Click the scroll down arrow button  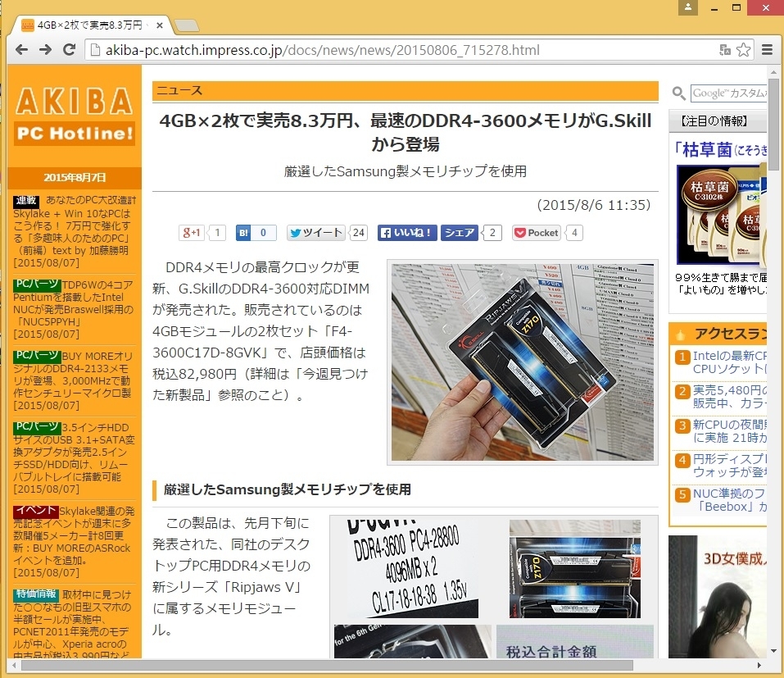pyautogui.click(x=773, y=652)
